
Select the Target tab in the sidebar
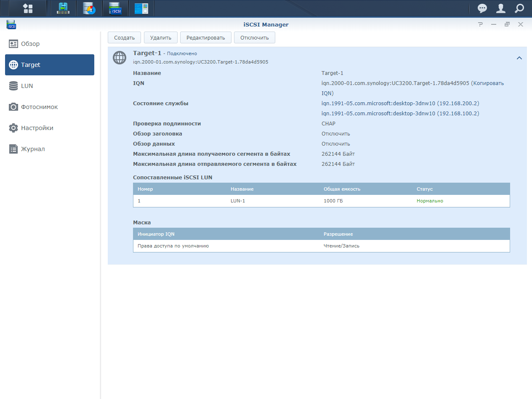click(50, 65)
